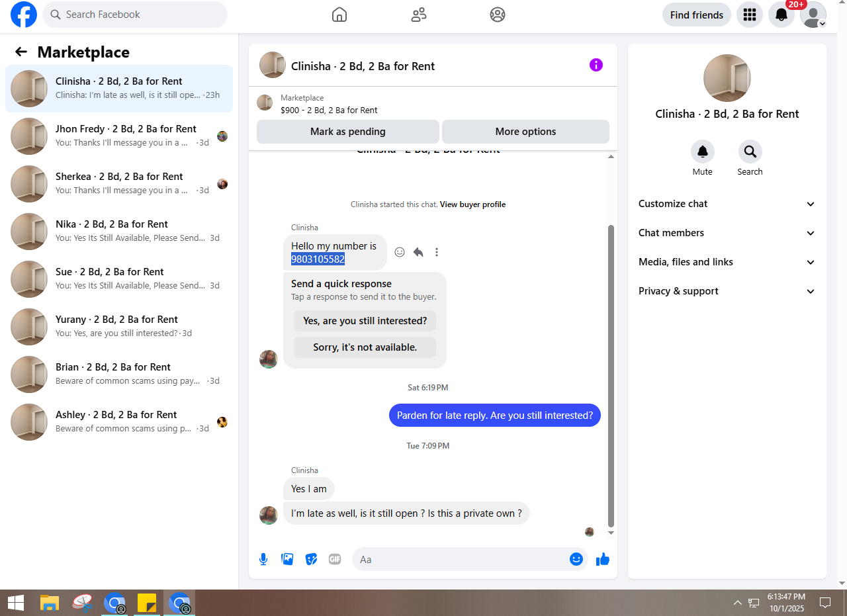
Task: Expand Chat members section
Action: [727, 233]
